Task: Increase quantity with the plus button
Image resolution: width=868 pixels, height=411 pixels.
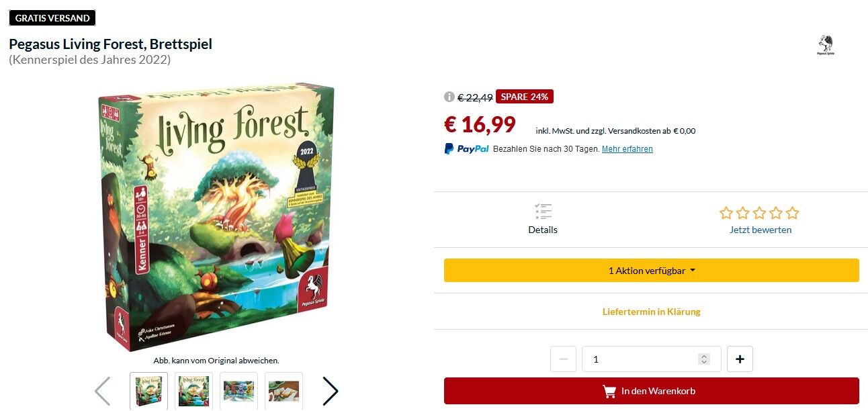Action: (x=740, y=359)
